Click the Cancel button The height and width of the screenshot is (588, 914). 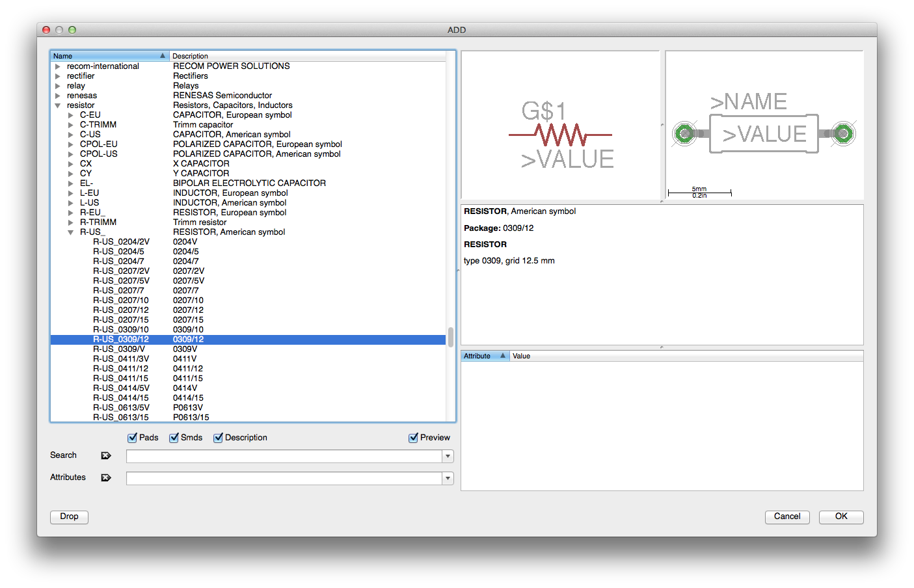click(787, 516)
